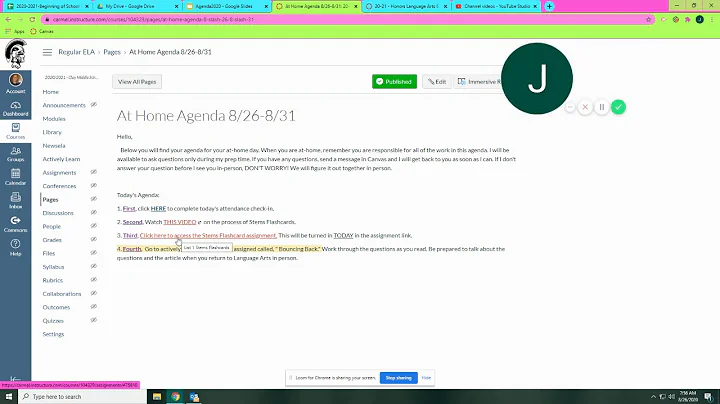The image size is (720, 404).
Task: Open Chrome from the taskbar
Action: point(175,397)
